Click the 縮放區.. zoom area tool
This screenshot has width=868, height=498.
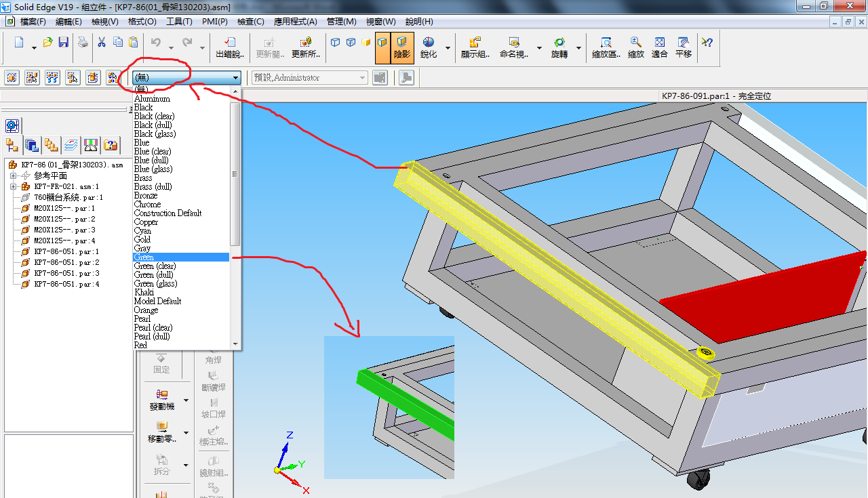(606, 47)
